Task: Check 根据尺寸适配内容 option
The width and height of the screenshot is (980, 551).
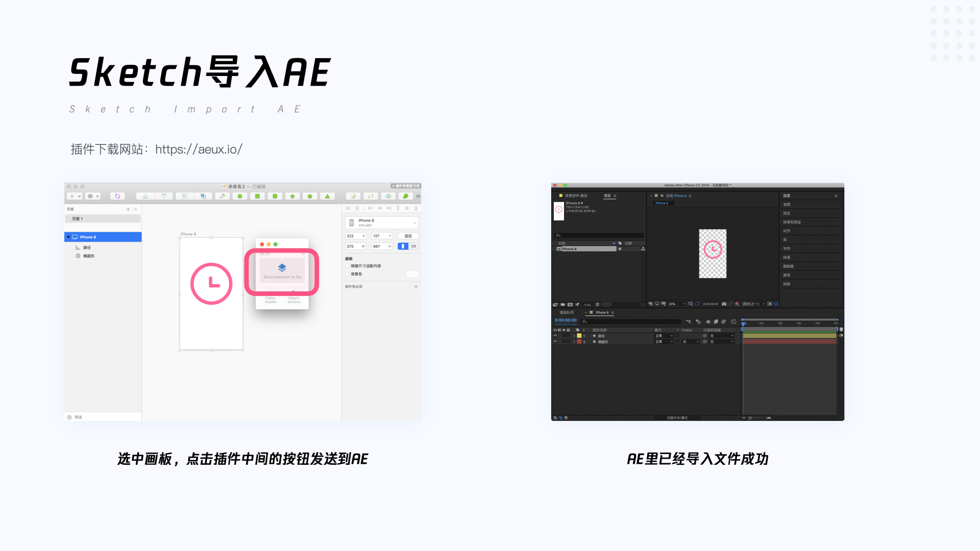Action: pyautogui.click(x=348, y=266)
